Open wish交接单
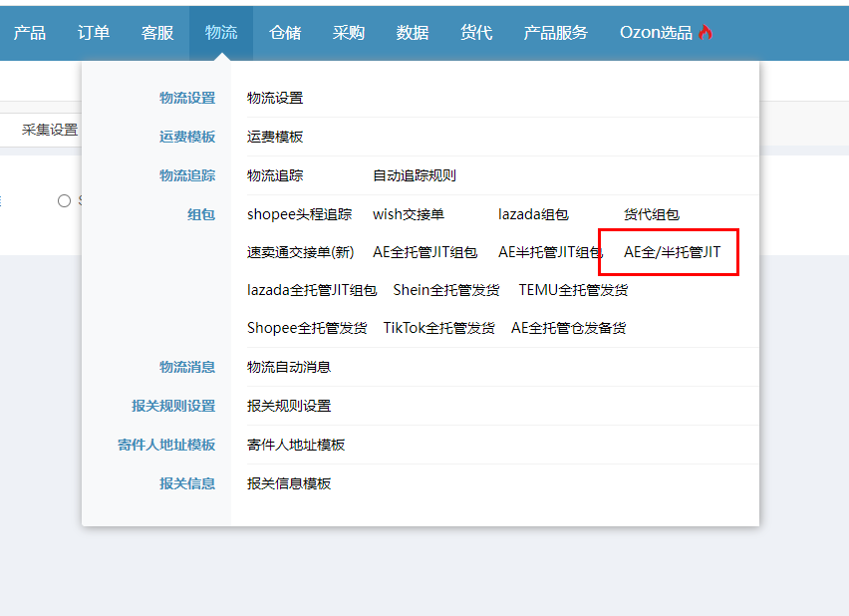Image resolution: width=849 pixels, height=616 pixels. 409,214
